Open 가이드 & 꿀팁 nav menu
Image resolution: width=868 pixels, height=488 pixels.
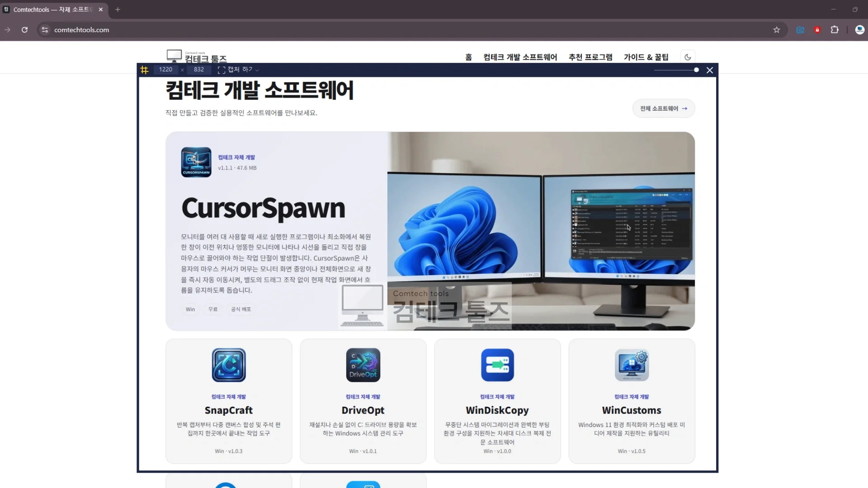[x=646, y=57]
